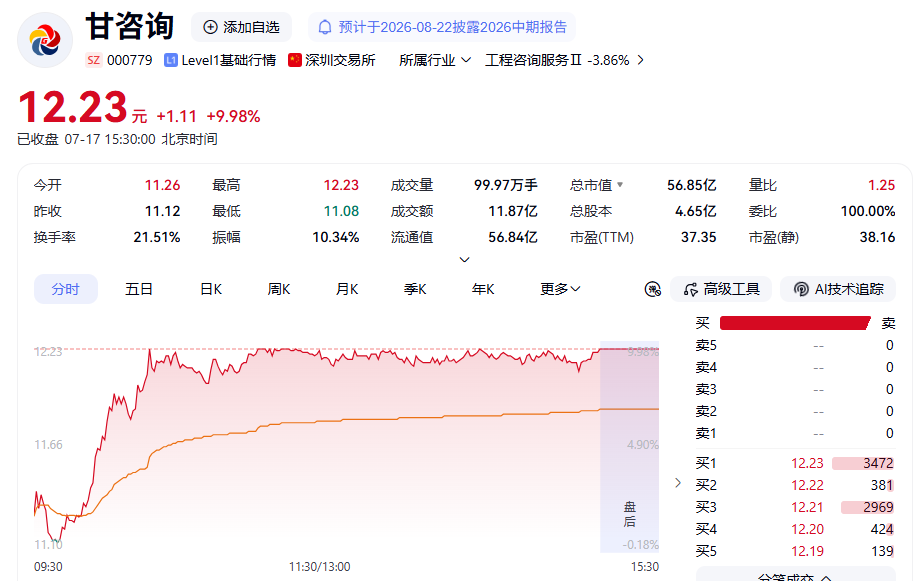920x581 pixels.
Task: Add stock via 添加自选 button
Action: [241, 27]
